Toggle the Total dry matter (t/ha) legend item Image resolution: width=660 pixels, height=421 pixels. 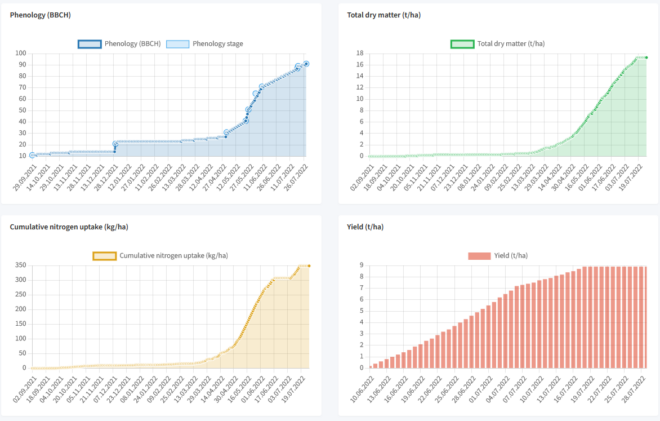pos(498,44)
